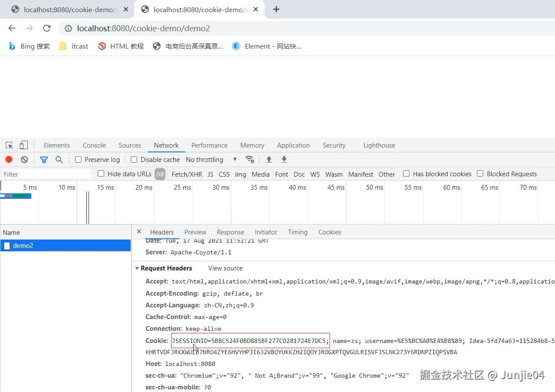Close the first browser tab
555x392 pixels.
(126, 10)
